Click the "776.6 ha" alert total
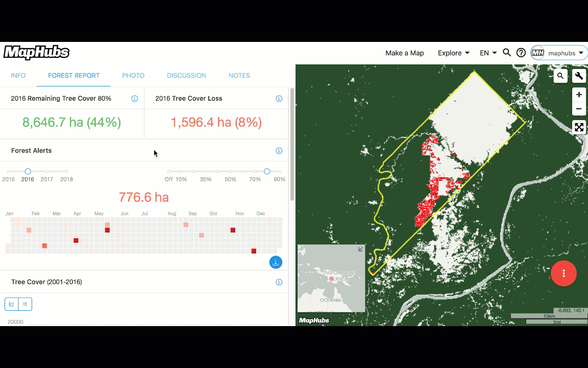 pos(143,197)
